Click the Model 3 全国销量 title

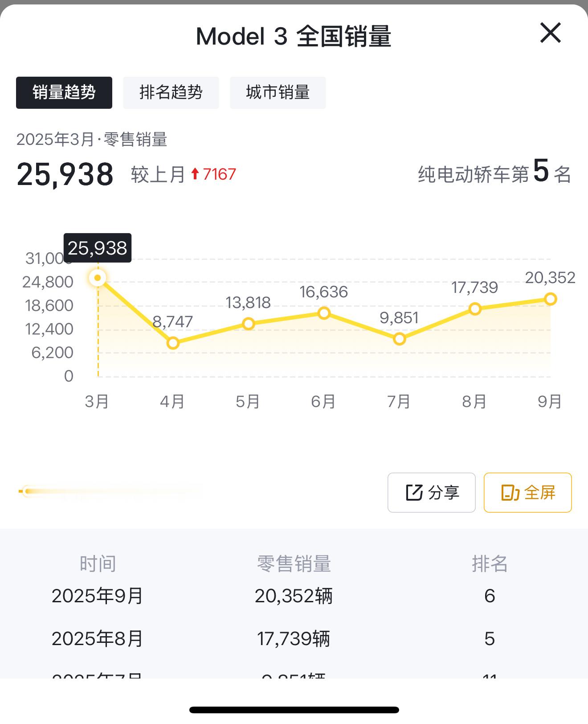pos(294,36)
